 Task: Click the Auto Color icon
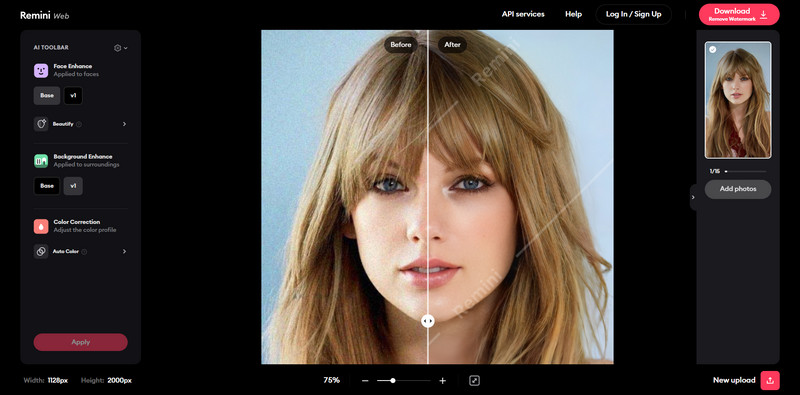click(41, 252)
